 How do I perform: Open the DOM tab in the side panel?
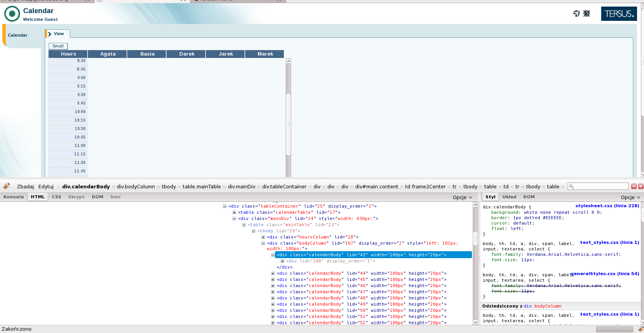529,197
